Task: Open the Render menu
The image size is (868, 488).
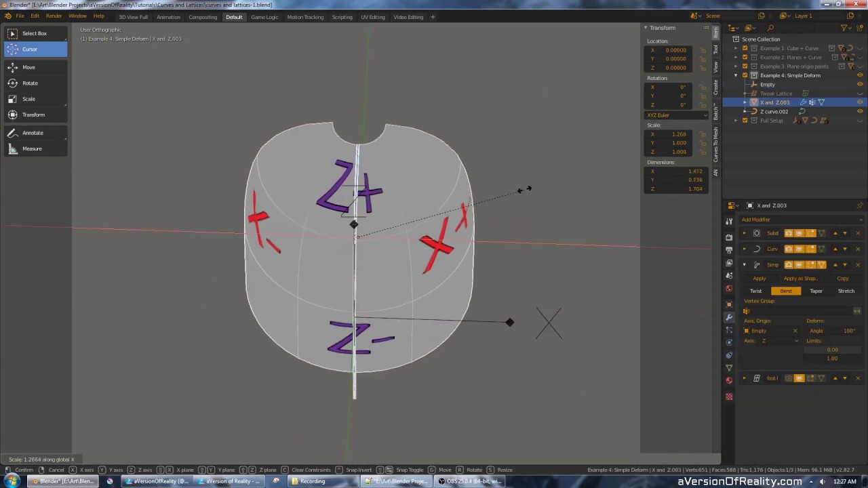Action: pyautogui.click(x=54, y=16)
